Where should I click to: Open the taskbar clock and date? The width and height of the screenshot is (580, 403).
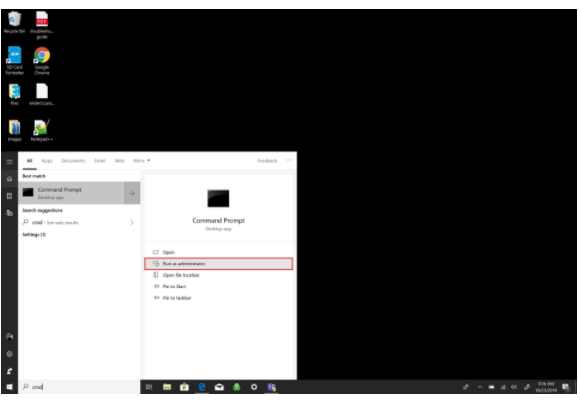click(x=546, y=387)
